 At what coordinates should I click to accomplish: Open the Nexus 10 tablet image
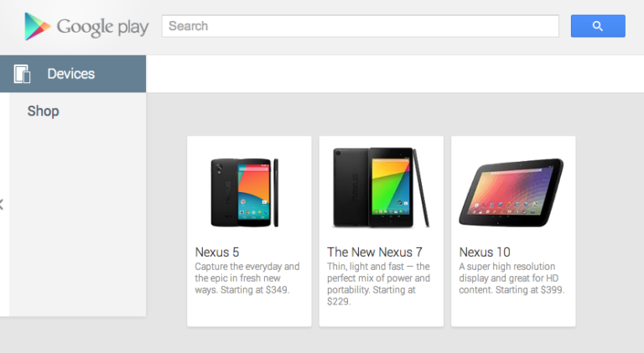[511, 193]
